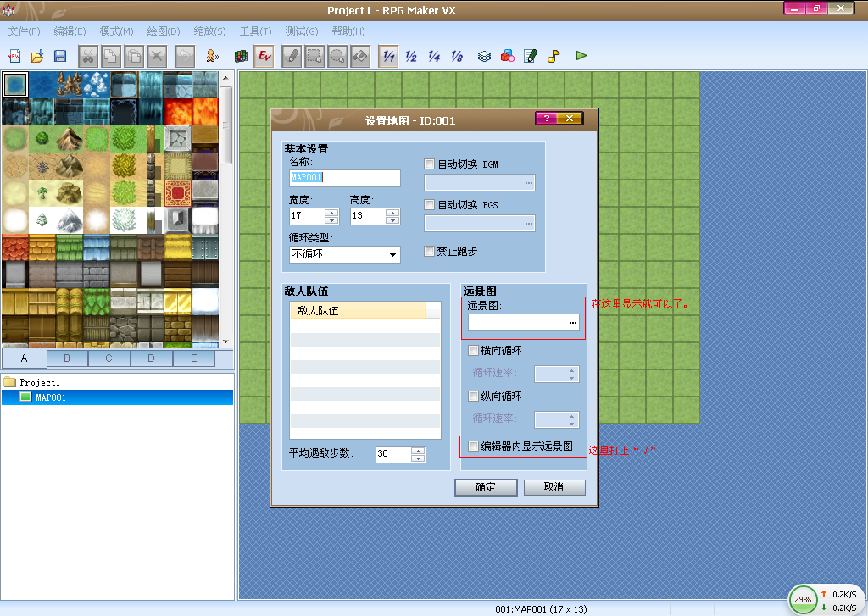Open the 编辑(E) menu
Screen dimensions: 868x616
tap(70, 31)
